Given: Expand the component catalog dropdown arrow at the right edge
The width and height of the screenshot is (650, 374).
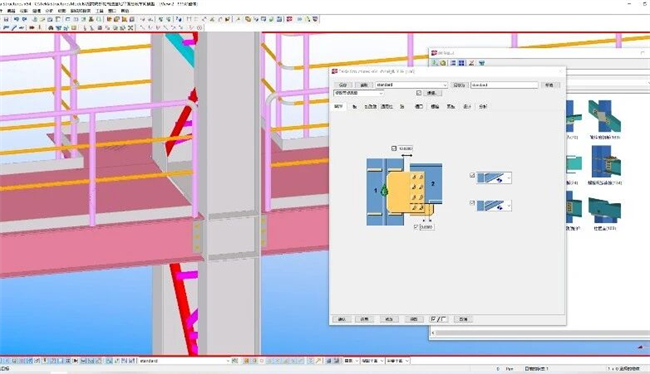Looking at the screenshot, I should (648, 83).
